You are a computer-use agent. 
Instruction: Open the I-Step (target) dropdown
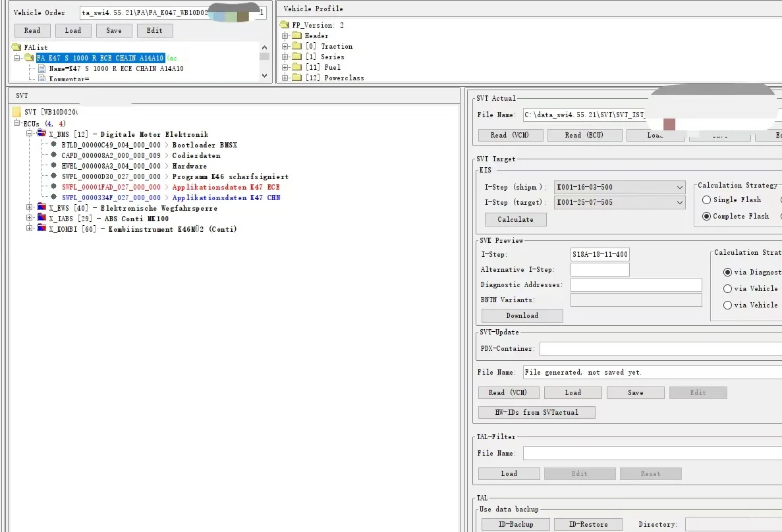[x=679, y=202]
